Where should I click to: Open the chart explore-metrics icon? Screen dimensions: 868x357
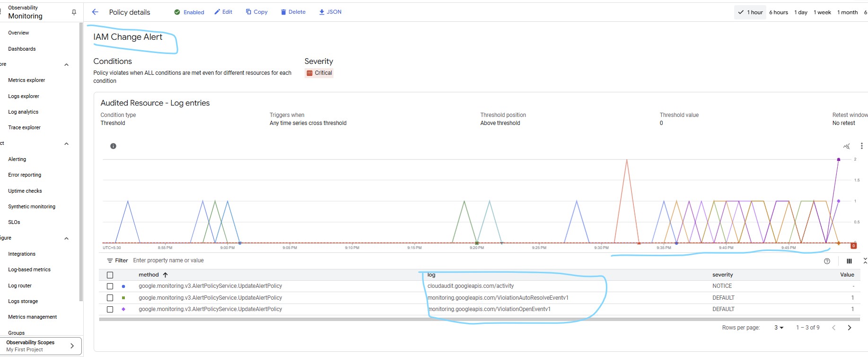tap(847, 146)
